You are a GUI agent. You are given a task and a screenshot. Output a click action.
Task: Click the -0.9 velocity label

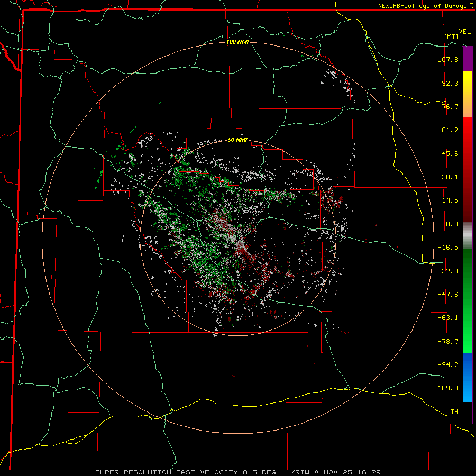point(450,224)
